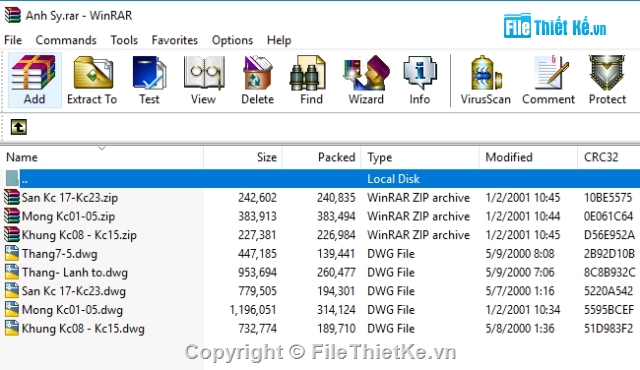Select Khung Kc08 - Kc15.dwg file icon

(12, 328)
